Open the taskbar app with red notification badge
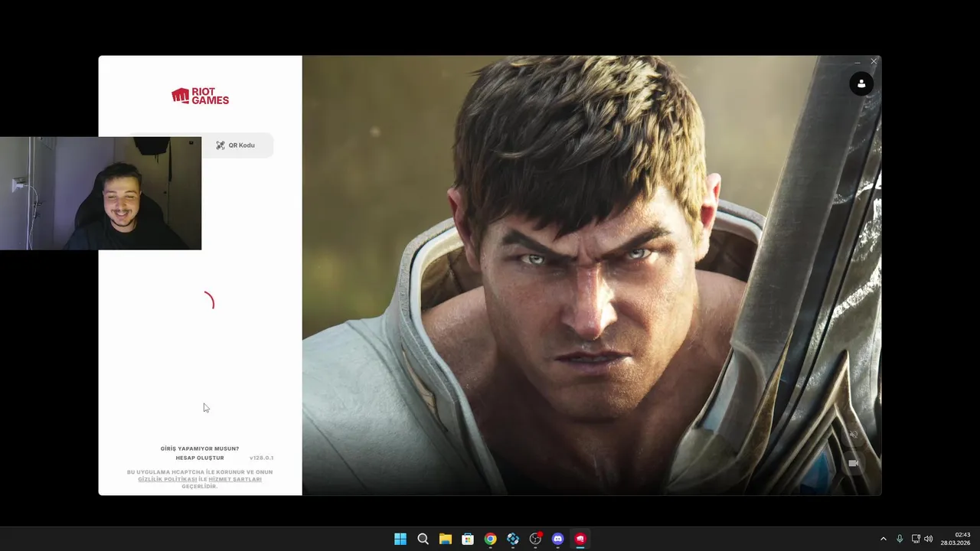The width and height of the screenshot is (980, 551). click(x=535, y=539)
